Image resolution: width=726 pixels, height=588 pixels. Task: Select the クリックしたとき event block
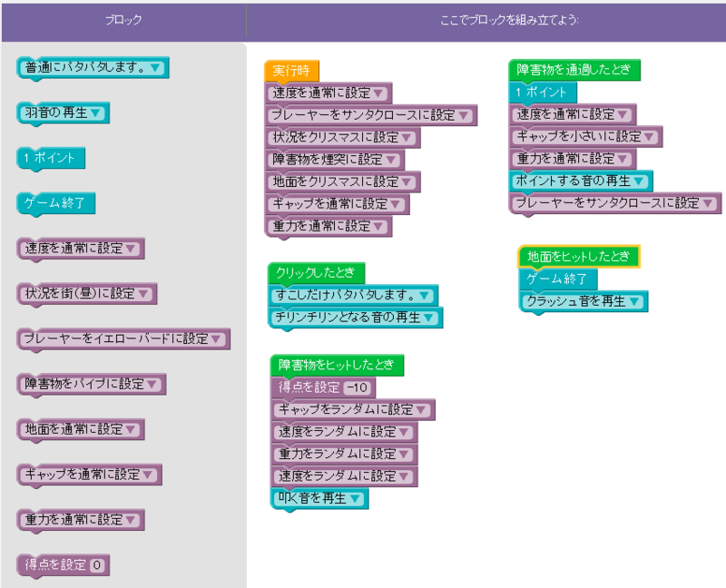tap(316, 273)
